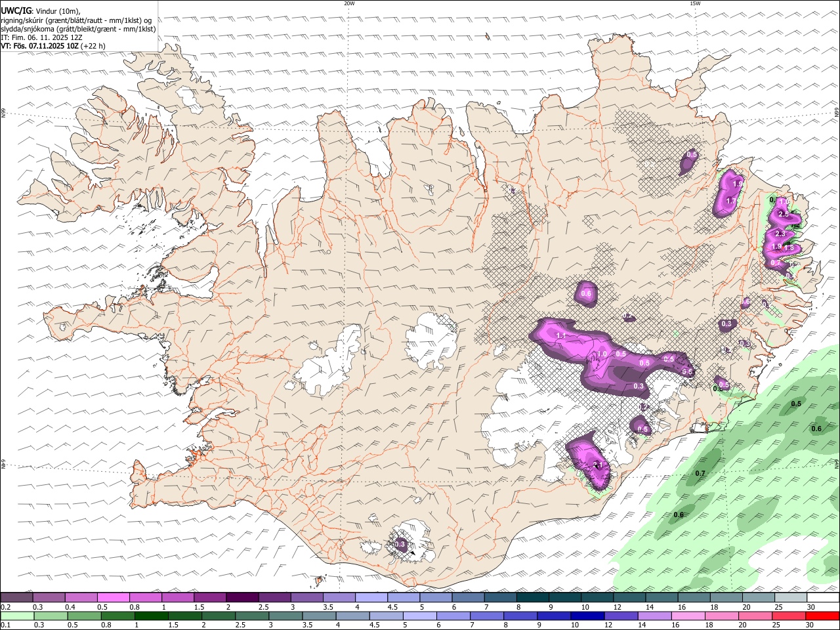Select the '(+22 h)' forecast offset text
840x630 pixels.
click(93, 46)
